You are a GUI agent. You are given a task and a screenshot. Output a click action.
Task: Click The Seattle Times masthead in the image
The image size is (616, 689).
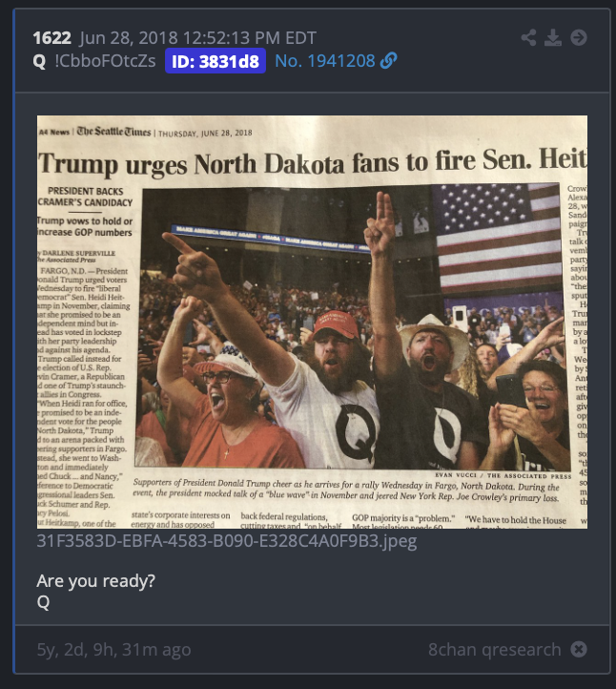tap(113, 132)
